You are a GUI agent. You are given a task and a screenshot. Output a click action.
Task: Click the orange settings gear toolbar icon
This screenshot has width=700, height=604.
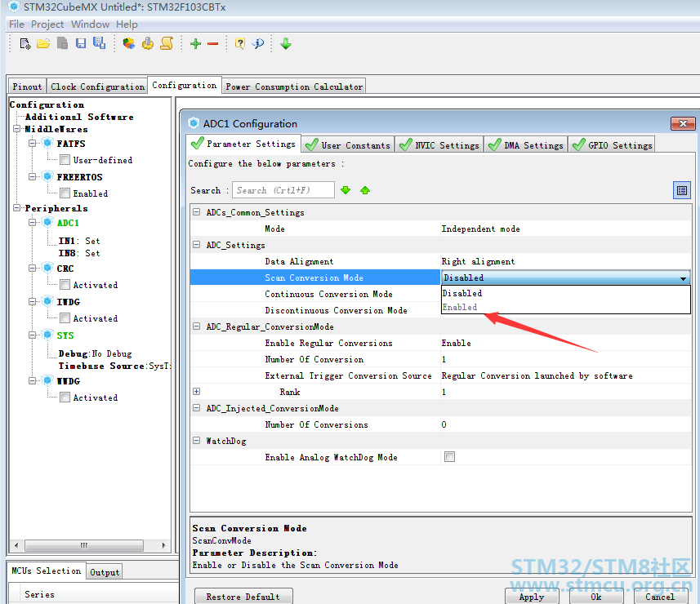[x=148, y=43]
